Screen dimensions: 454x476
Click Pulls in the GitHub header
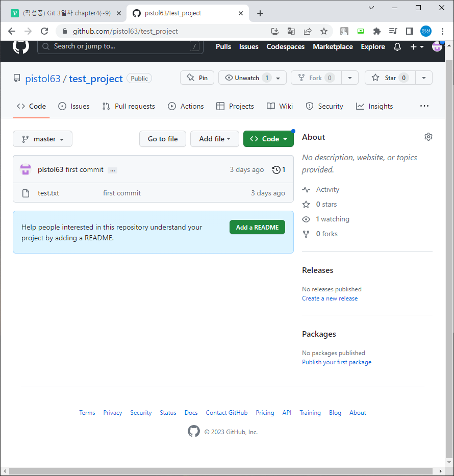(x=223, y=47)
